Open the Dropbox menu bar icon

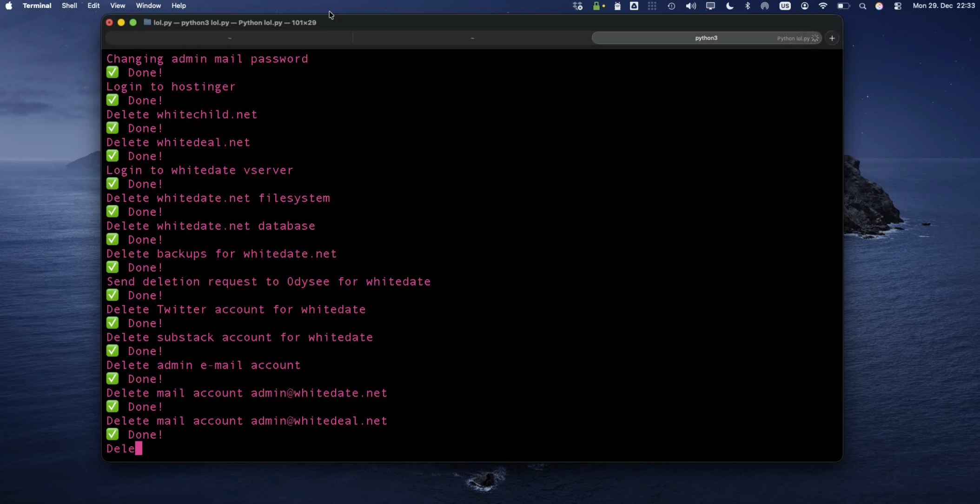tap(577, 6)
